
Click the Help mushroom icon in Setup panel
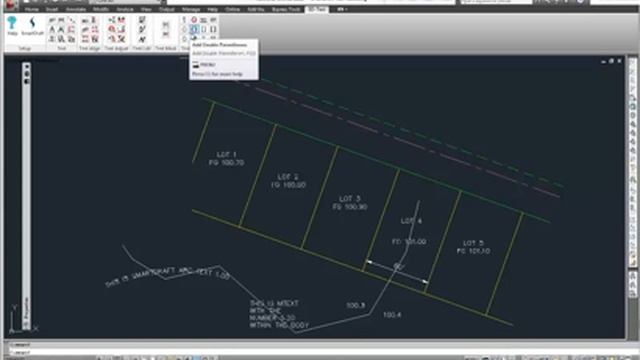point(12,23)
